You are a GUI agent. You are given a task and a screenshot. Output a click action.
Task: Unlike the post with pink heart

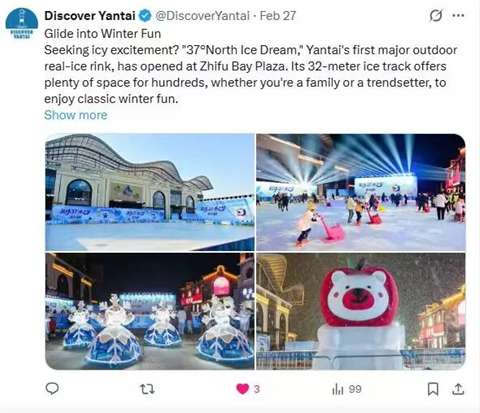coord(243,389)
